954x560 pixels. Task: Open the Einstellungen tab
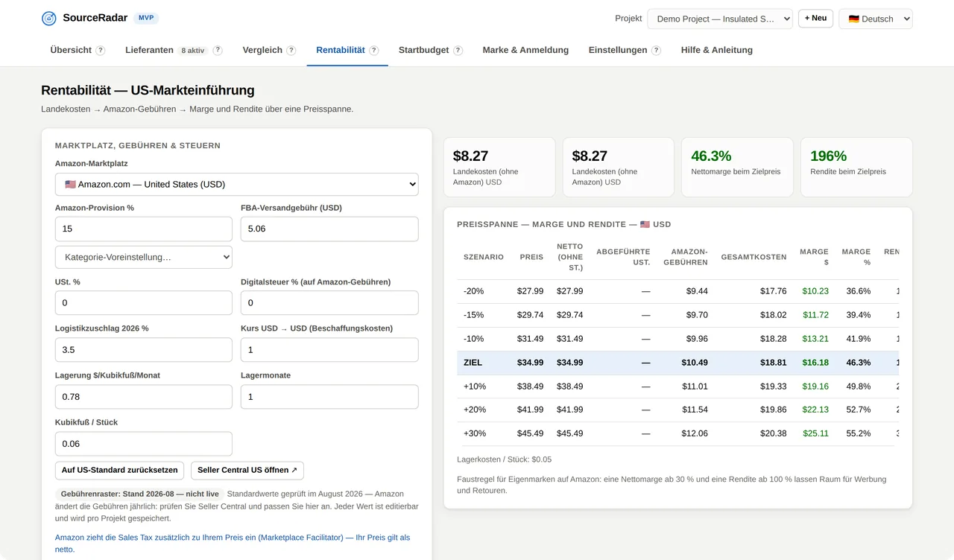click(x=618, y=50)
